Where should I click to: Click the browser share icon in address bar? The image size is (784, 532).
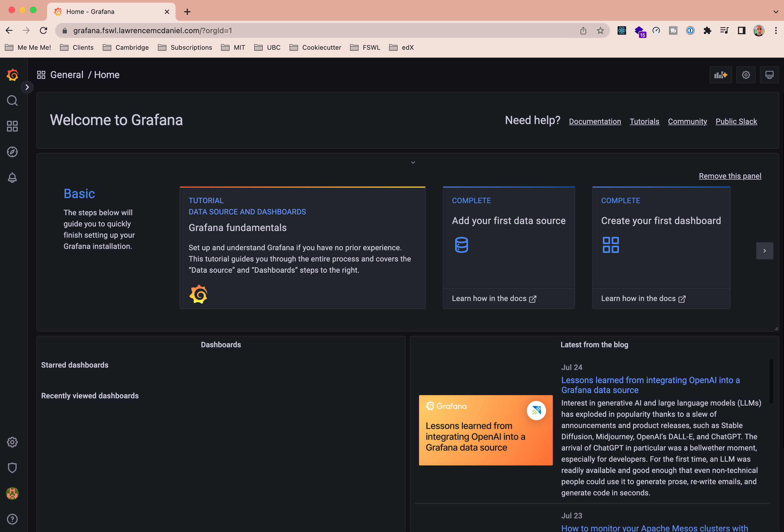[583, 31]
